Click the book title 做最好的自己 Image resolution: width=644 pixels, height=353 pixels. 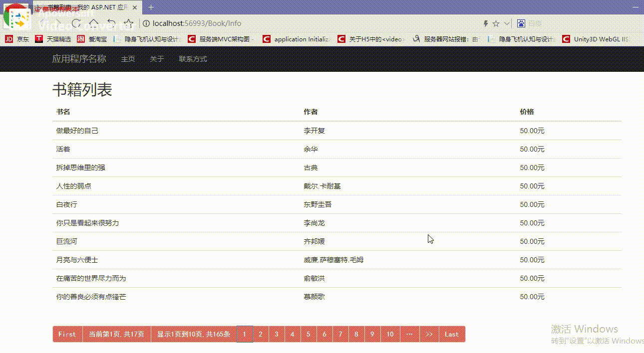tap(77, 131)
